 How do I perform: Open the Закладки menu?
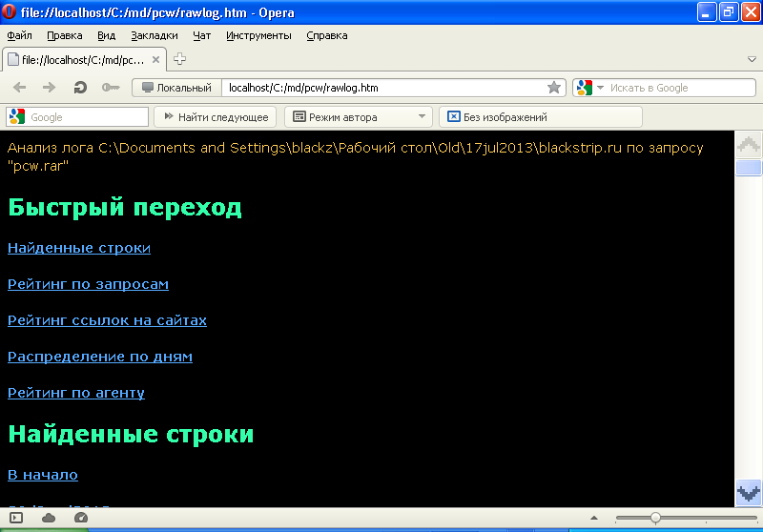pyautogui.click(x=155, y=35)
